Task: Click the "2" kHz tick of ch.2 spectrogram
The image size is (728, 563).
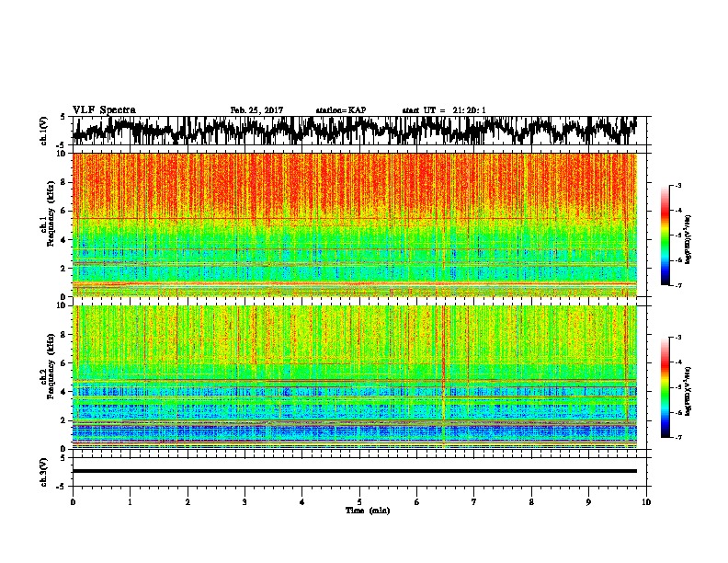Action: point(64,420)
